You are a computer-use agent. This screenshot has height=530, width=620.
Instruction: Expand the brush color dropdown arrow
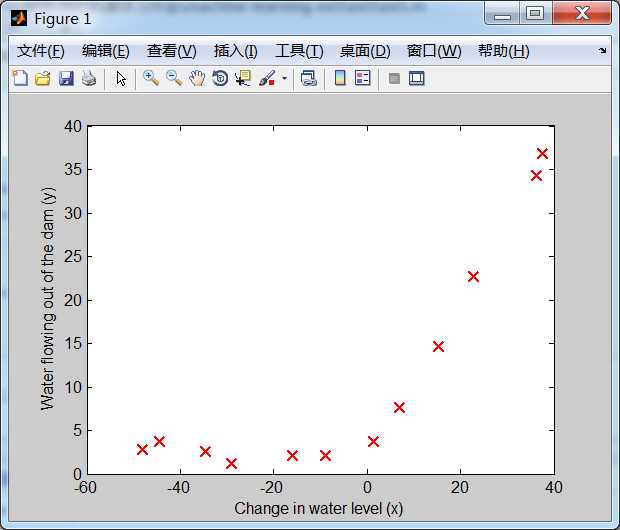click(x=284, y=78)
